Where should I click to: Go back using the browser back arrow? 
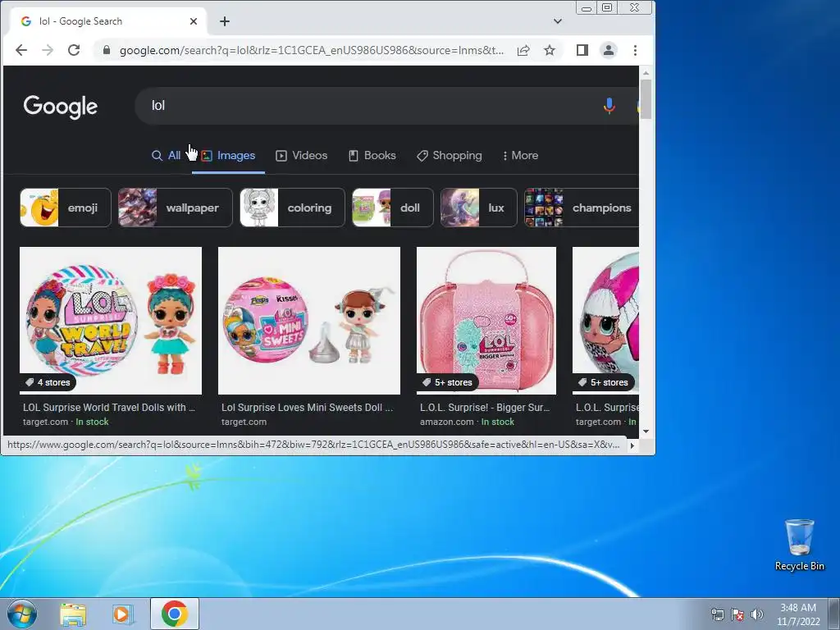[x=21, y=50]
